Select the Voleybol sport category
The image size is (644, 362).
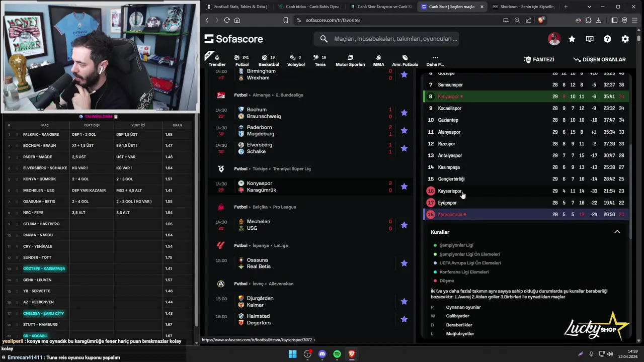pos(296,60)
